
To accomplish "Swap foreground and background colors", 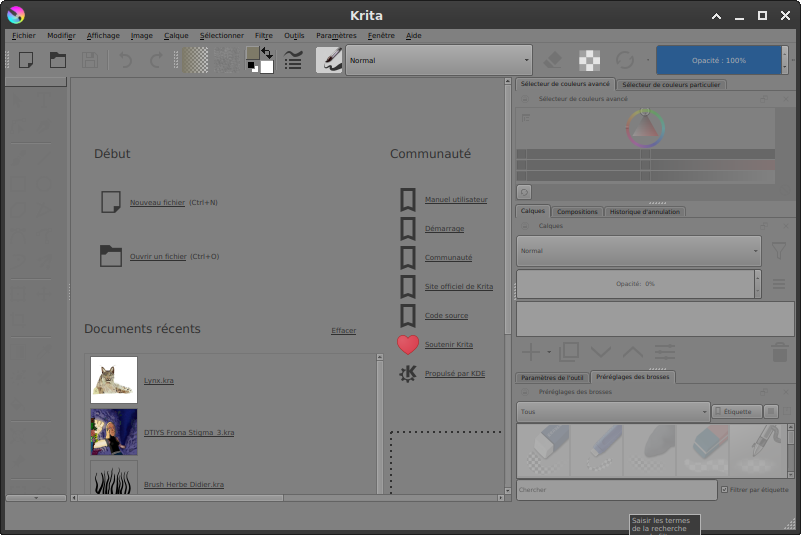I will 267,53.
